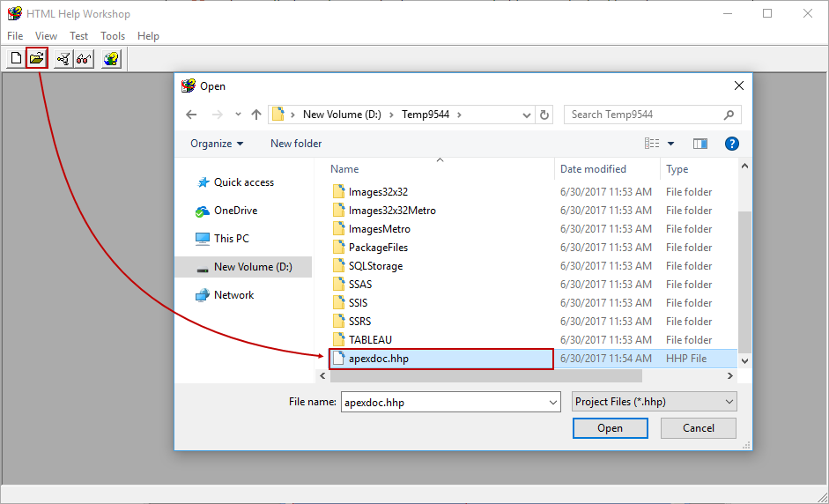Image resolution: width=829 pixels, height=504 pixels.
Task: Select the SQLStorage folder
Action: (375, 266)
